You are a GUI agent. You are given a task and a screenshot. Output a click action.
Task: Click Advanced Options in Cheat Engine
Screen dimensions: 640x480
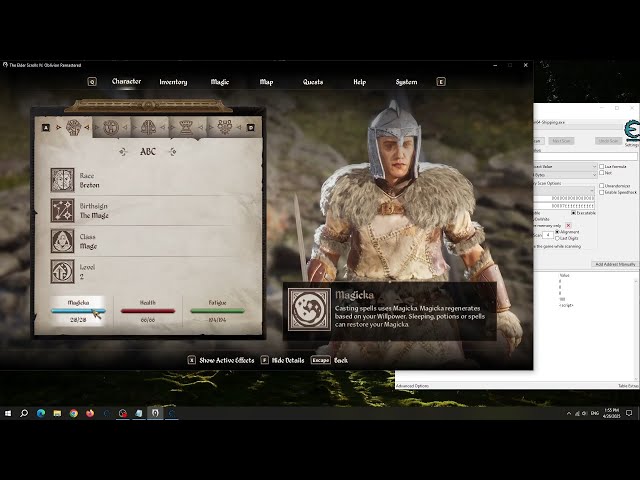(412, 386)
